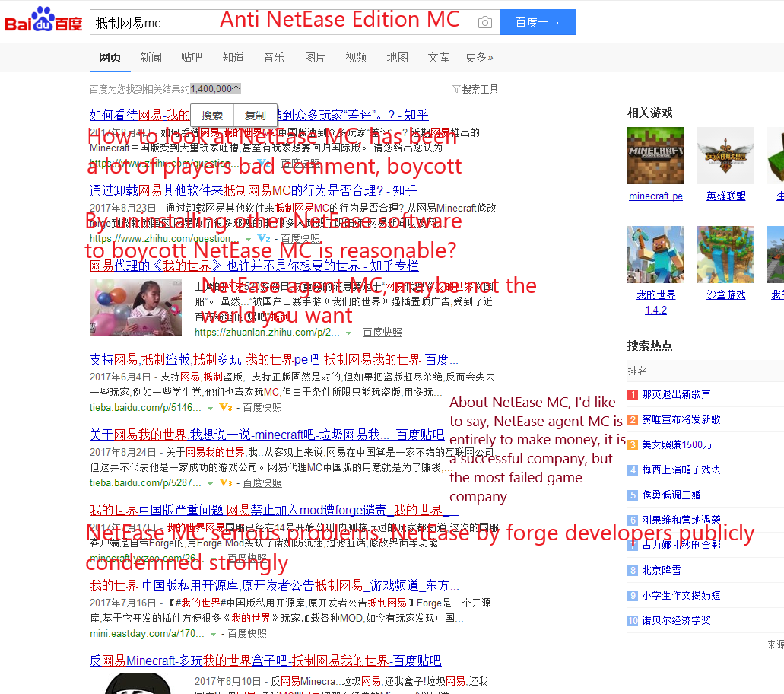Expand dropdown arrow next to zhuanlan.zhihu.com URL
The image size is (784, 694).
[x=348, y=333]
